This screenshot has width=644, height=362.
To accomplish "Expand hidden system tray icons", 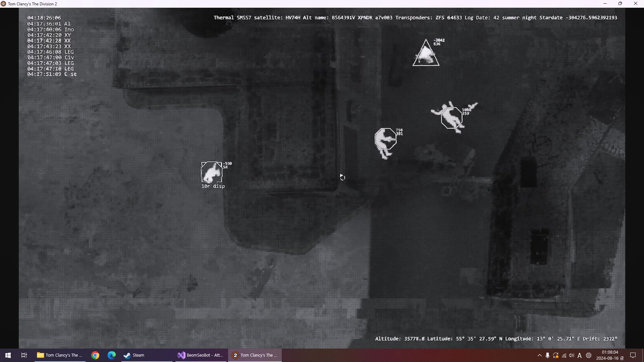I will point(539,356).
